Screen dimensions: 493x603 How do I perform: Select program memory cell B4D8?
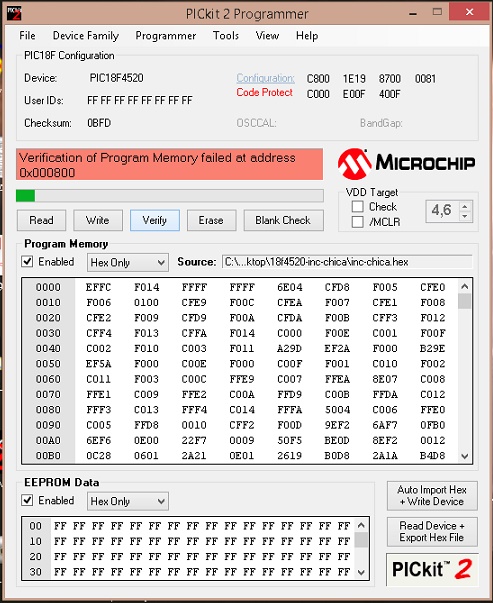[x=433, y=456]
